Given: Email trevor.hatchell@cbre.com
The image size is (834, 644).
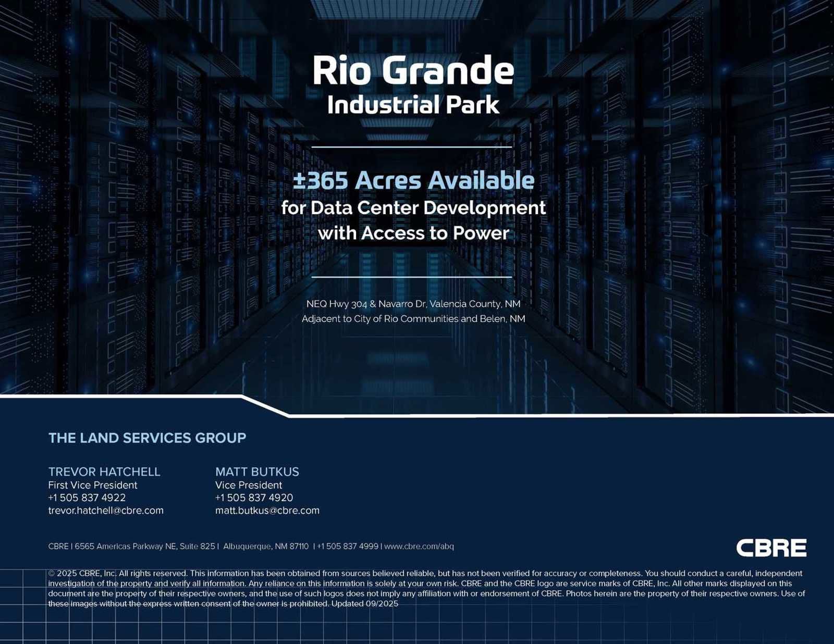Looking at the screenshot, I should 105,511.
